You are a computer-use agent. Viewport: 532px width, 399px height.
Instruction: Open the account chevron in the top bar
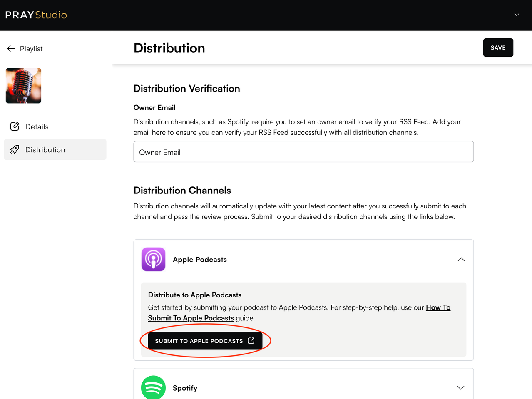517,15
